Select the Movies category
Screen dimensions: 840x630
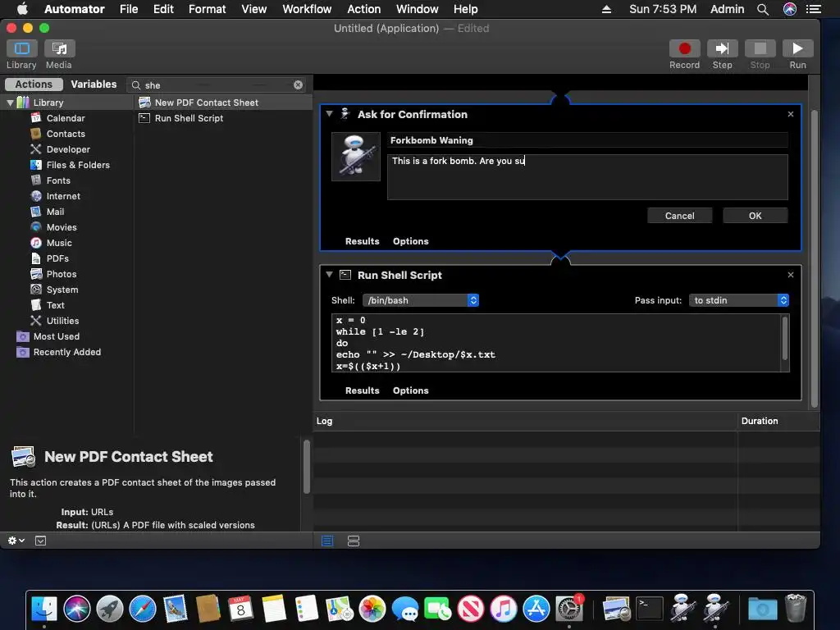click(62, 227)
